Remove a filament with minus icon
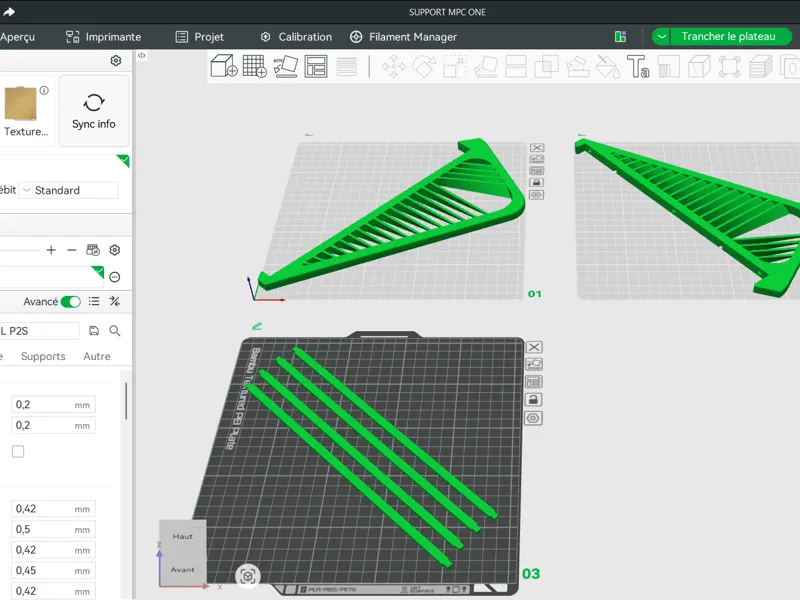Image resolution: width=800 pixels, height=600 pixels. click(x=71, y=250)
